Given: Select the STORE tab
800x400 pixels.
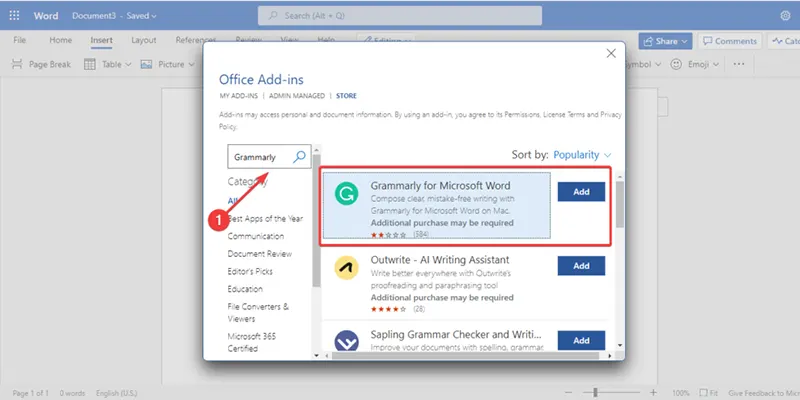Looking at the screenshot, I should pyautogui.click(x=346, y=96).
